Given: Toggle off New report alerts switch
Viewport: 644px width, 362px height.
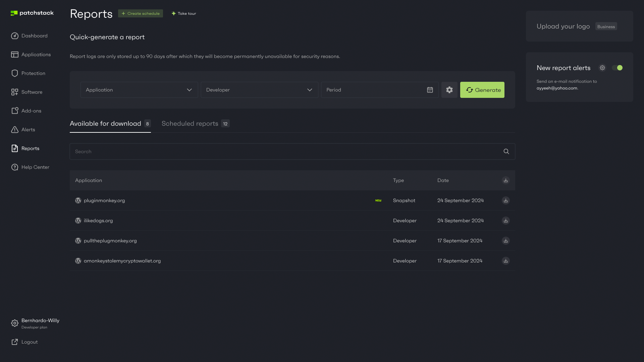Looking at the screenshot, I should click(617, 68).
